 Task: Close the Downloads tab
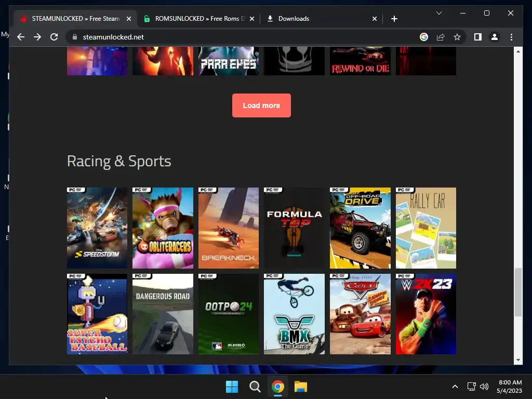[x=374, y=19]
